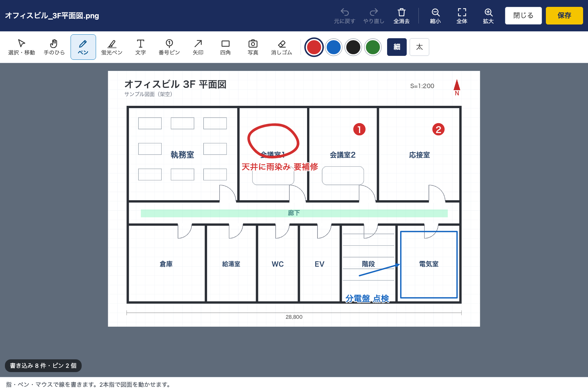Zoom in with 拡大

488,16
